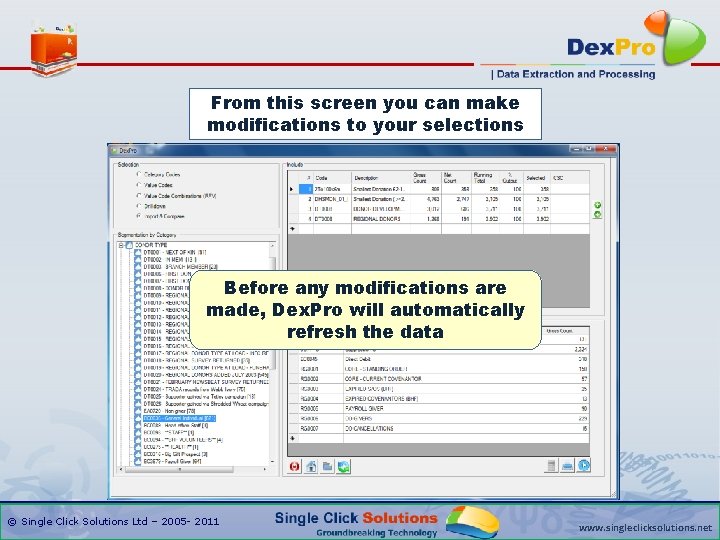Click the folder icon in bottom toolbar
The width and height of the screenshot is (720, 540).
[327, 467]
